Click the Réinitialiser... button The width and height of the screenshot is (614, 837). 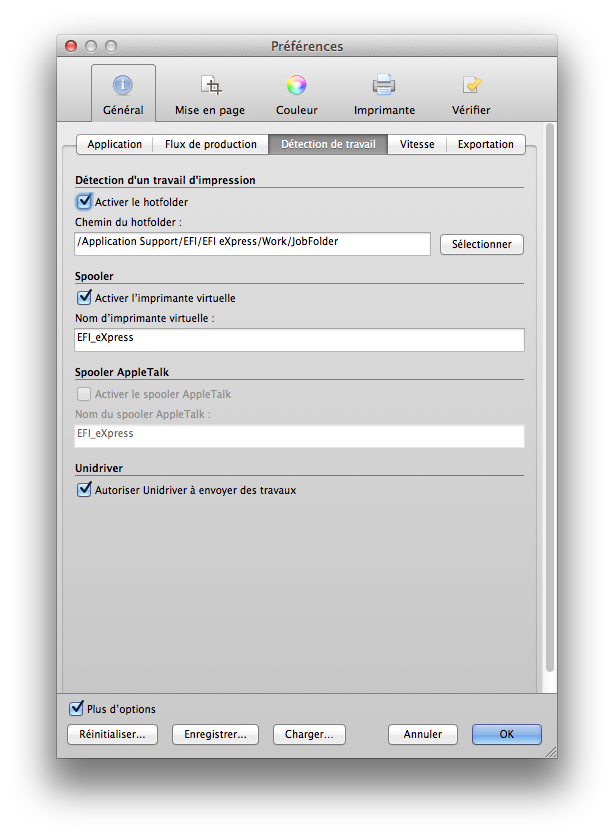tap(112, 735)
